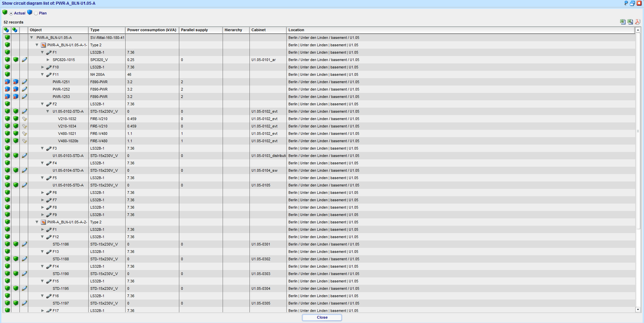
Task: Click the Power consumption (kVA) column header
Action: tap(152, 30)
